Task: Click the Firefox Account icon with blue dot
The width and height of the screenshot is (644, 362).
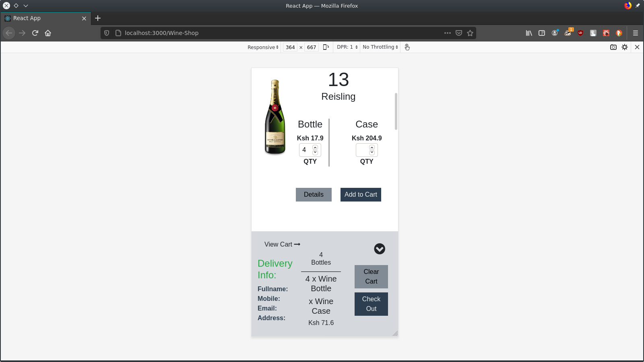Action: [555, 33]
